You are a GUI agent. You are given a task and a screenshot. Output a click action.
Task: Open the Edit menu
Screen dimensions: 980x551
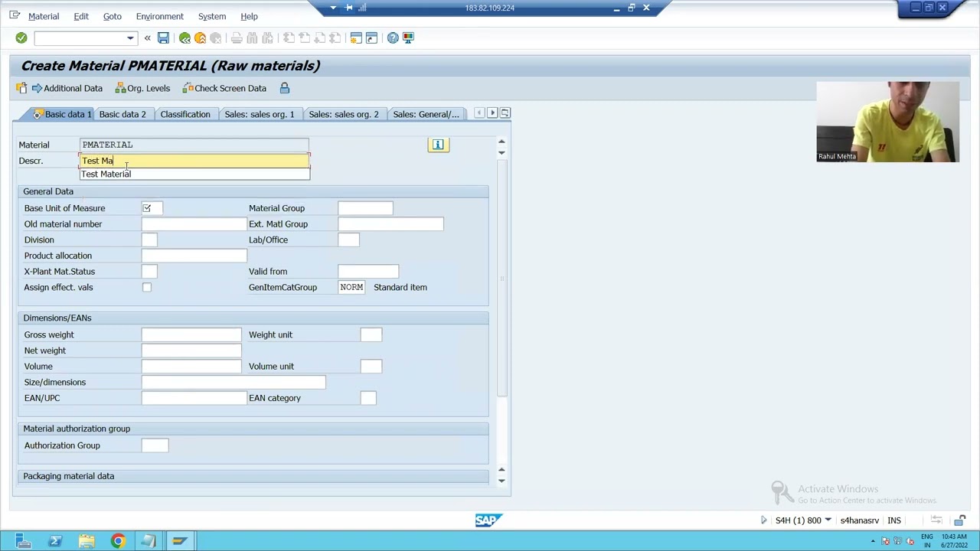tap(81, 16)
